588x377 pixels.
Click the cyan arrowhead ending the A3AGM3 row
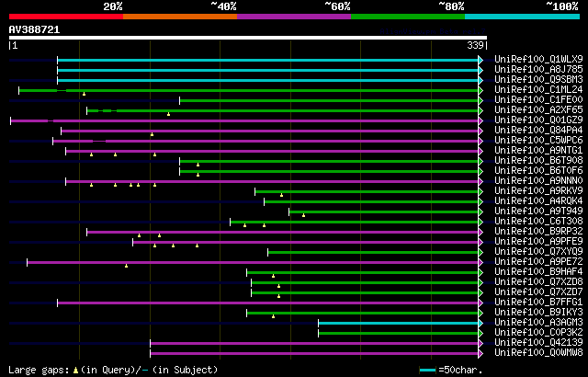click(x=481, y=323)
